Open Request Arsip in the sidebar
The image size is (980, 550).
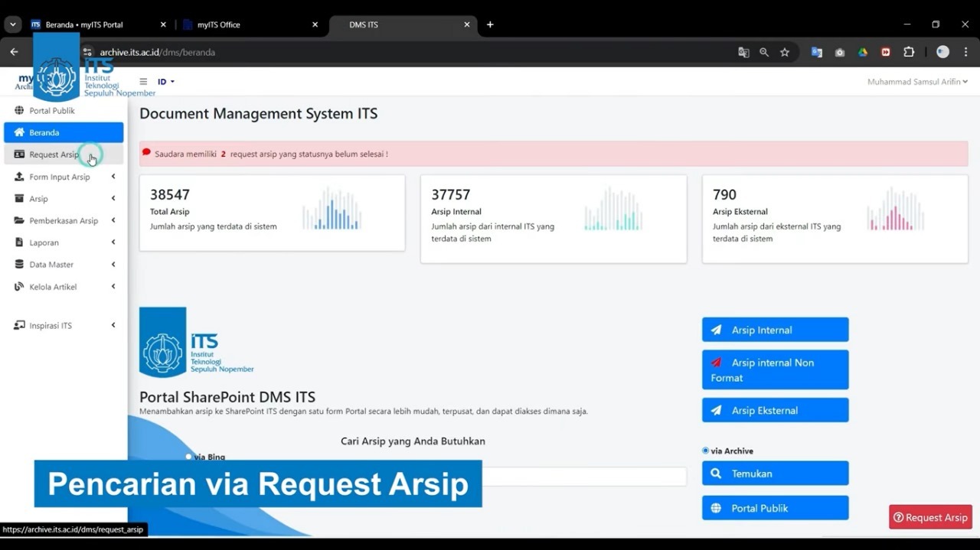[x=54, y=155]
